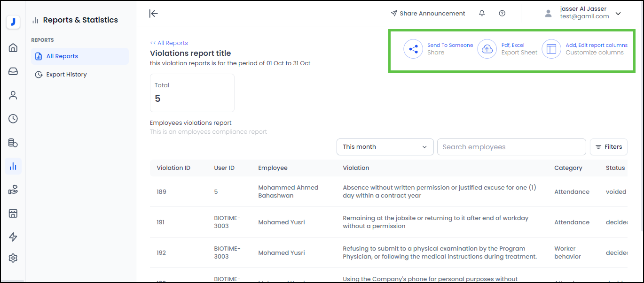This screenshot has height=283, width=644.
Task: Select All Reports in the sidebar menu
Action: (62, 56)
